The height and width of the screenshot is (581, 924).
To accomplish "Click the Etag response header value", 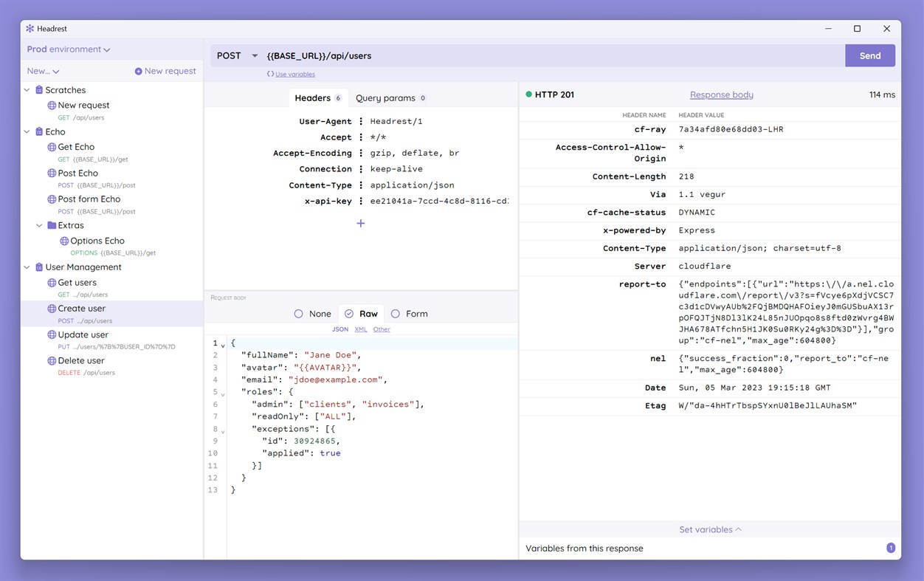I will click(768, 405).
